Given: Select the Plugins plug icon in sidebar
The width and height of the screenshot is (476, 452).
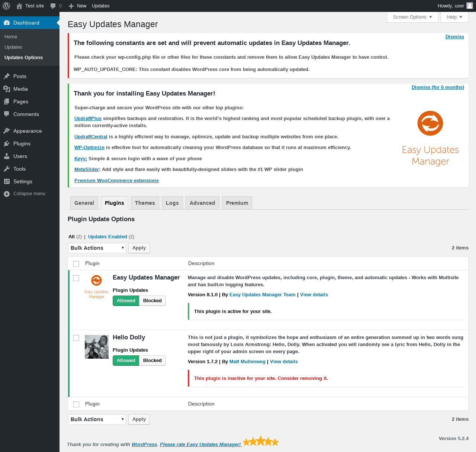Looking at the screenshot, I should pyautogui.click(x=7, y=143).
